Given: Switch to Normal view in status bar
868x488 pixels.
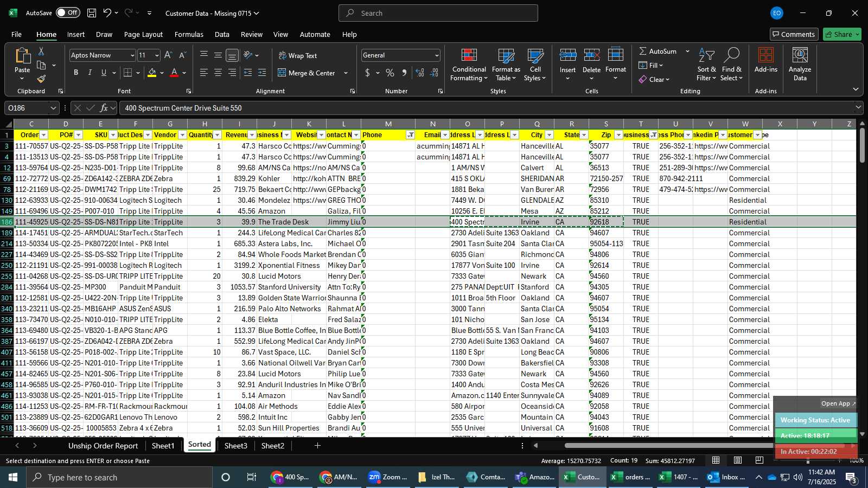Looking at the screenshot, I should 716,460.
